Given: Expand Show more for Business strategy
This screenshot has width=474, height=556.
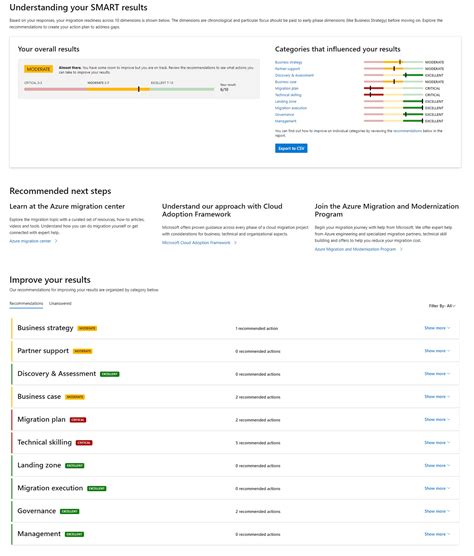Looking at the screenshot, I should [437, 328].
